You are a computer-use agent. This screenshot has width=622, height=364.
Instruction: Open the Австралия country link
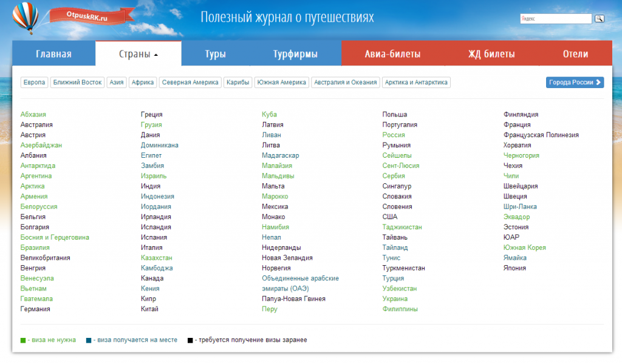click(x=36, y=125)
